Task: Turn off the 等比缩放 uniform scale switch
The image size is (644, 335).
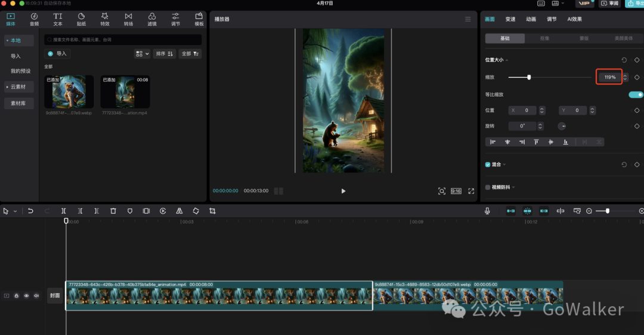Action: tap(636, 94)
